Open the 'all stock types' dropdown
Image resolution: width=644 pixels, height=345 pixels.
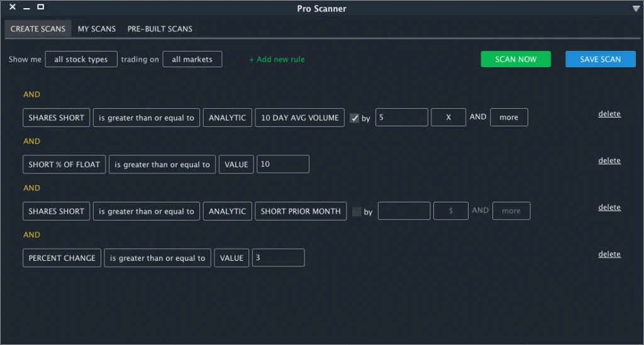pos(81,59)
